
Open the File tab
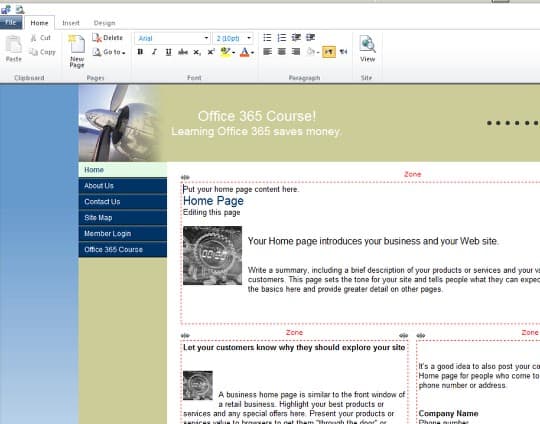[11, 22]
